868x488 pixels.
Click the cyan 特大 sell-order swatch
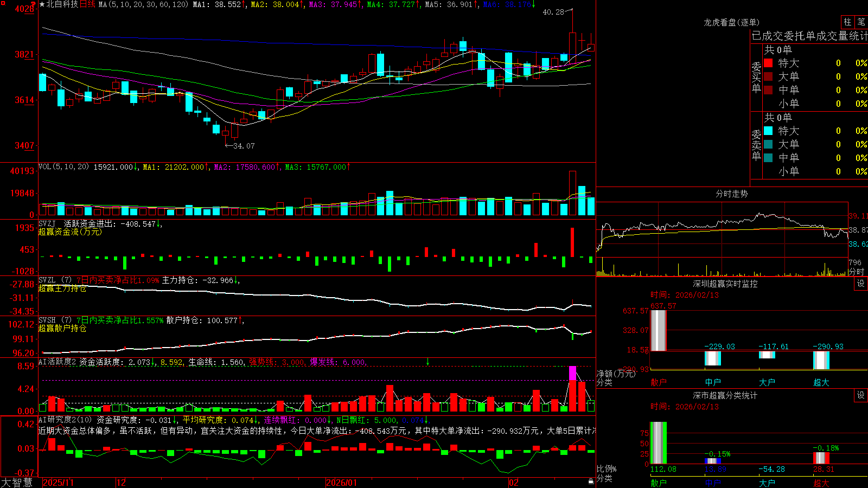768,131
